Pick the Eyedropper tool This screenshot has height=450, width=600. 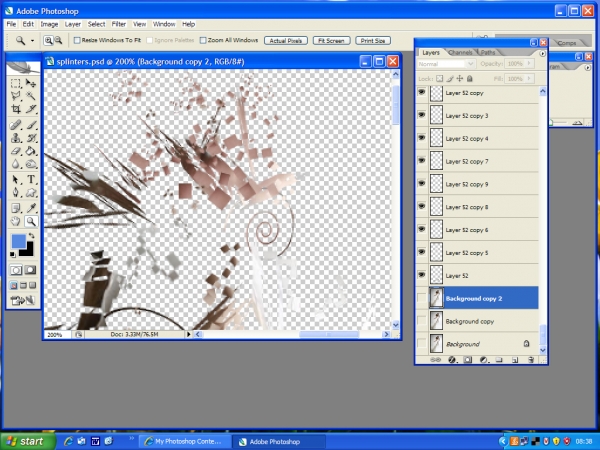pos(31,208)
